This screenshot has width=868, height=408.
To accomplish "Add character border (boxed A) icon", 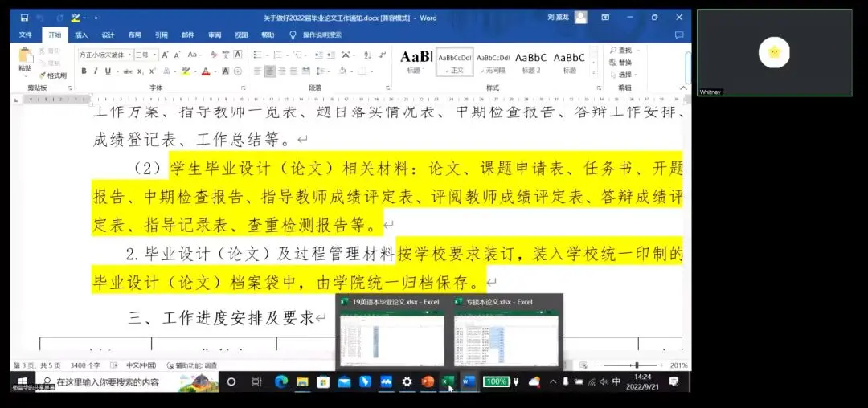I will 237,55.
